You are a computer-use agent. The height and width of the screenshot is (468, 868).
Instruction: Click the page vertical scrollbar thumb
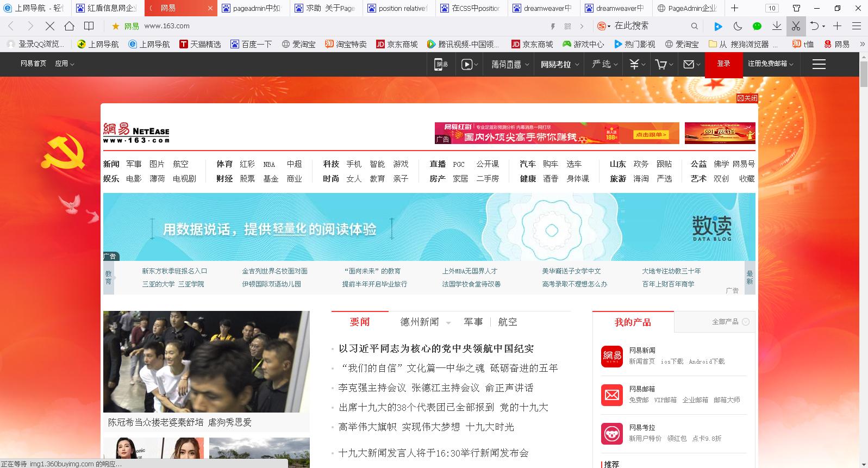tap(864, 74)
